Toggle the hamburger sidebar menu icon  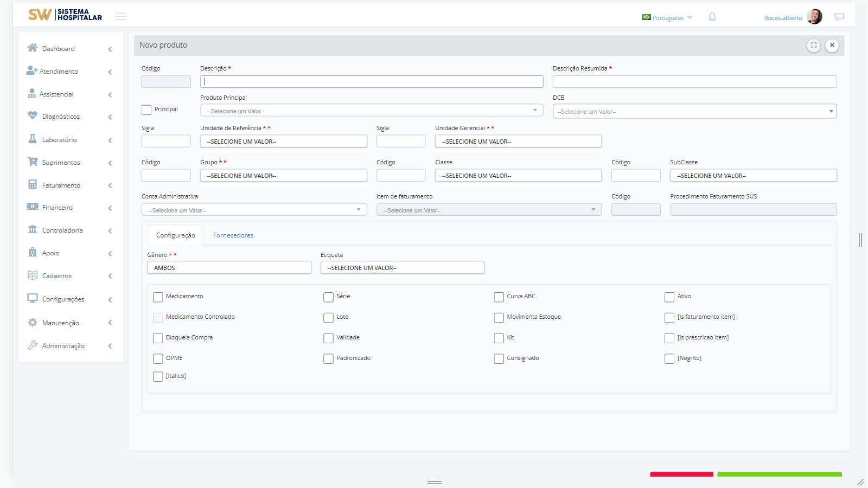pyautogui.click(x=121, y=17)
